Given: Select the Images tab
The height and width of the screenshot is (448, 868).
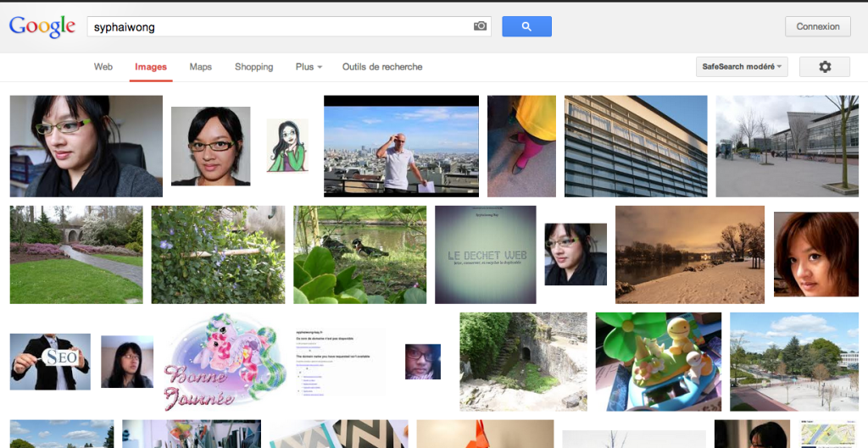Looking at the screenshot, I should 151,67.
